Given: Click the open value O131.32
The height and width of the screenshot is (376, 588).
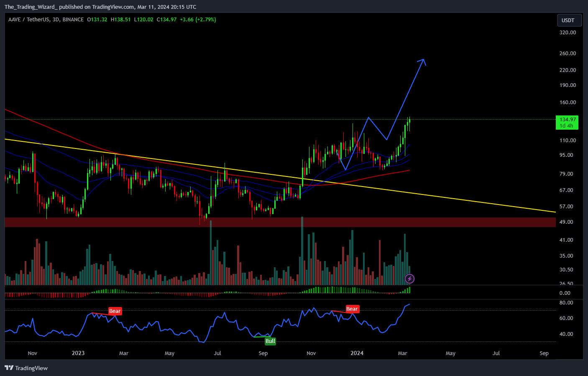Looking at the screenshot, I should [97, 20].
